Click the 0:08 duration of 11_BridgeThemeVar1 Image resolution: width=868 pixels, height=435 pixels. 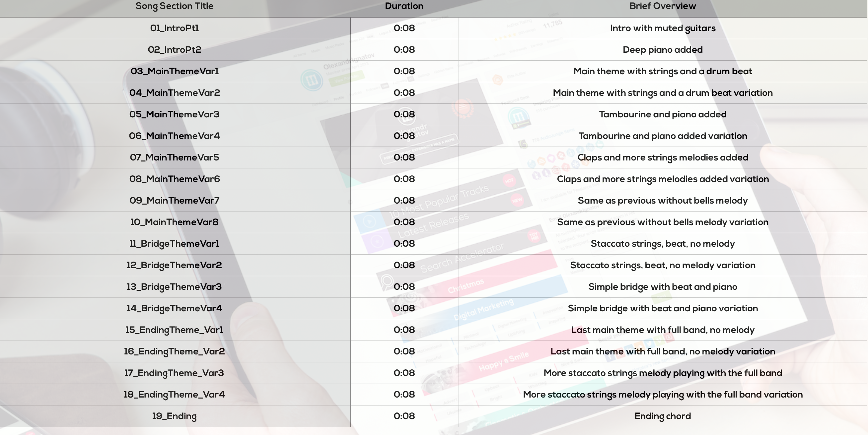tap(404, 244)
